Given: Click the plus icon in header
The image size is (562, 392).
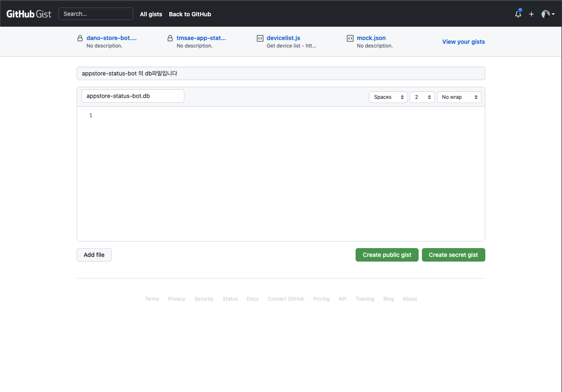Looking at the screenshot, I should [x=531, y=14].
